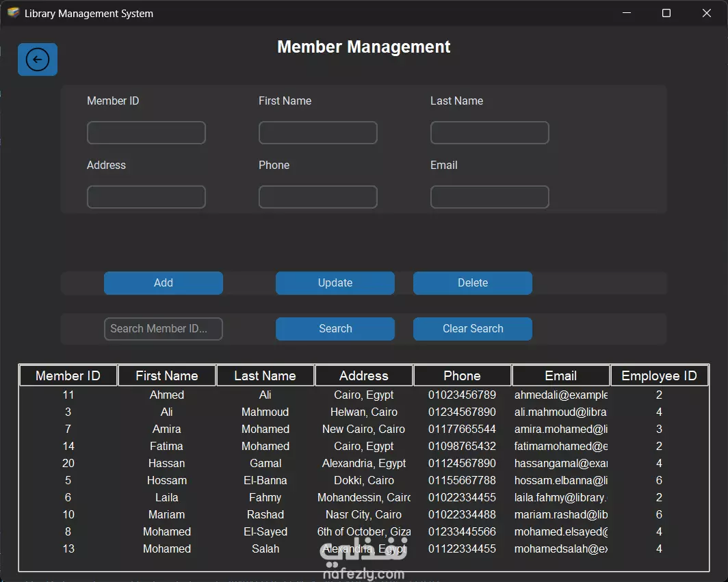Click the El-Sayed last name cell
The width and height of the screenshot is (728, 582).
tap(265, 532)
